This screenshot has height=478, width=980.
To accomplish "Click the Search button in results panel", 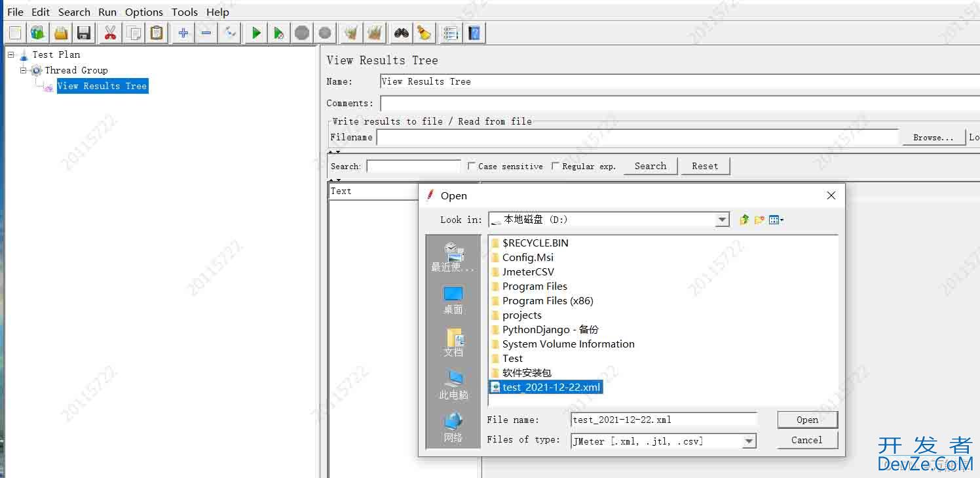I will tap(650, 166).
